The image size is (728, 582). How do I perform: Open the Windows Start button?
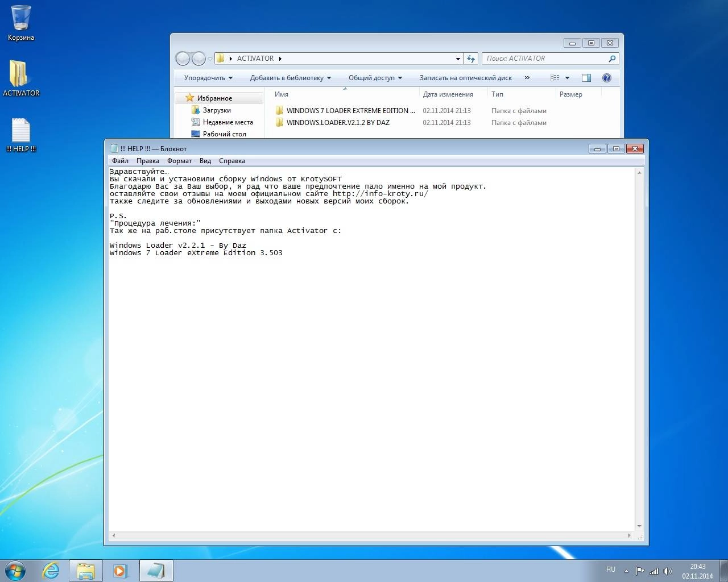pos(15,571)
